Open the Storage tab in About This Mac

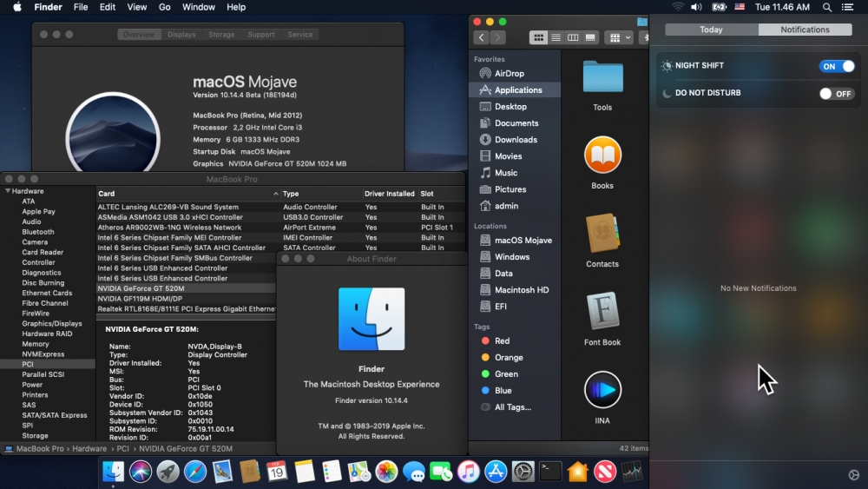[221, 35]
